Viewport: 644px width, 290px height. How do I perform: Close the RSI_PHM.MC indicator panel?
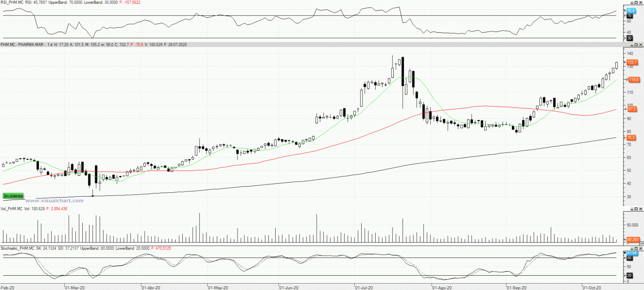(641, 3)
